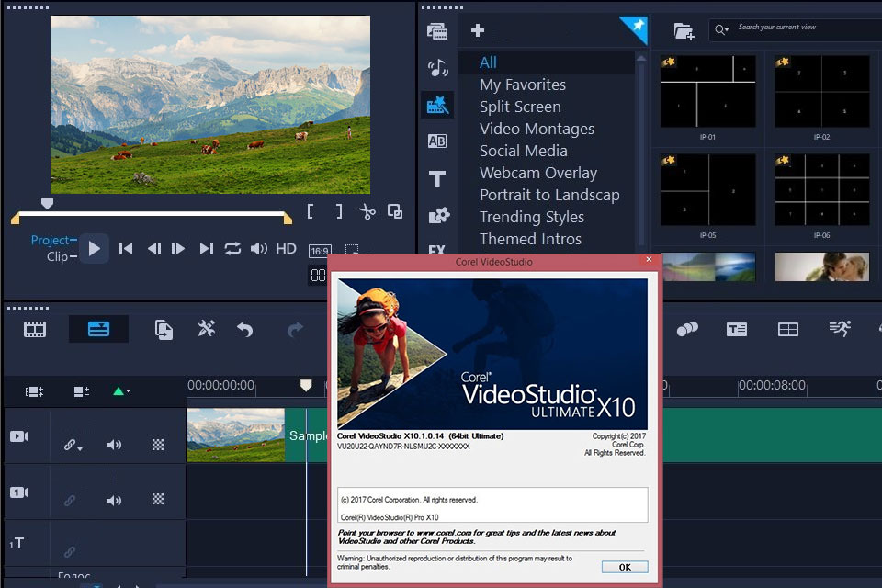Click category list scrollbar up arrow

click(x=640, y=59)
